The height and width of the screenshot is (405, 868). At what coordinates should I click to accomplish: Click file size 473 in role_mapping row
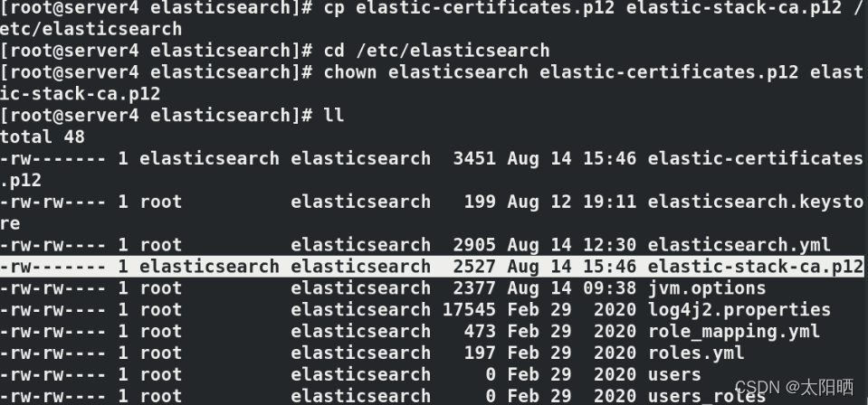pos(480,331)
